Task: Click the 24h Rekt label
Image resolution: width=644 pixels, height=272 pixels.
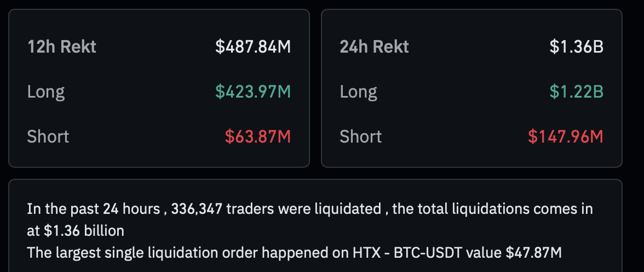Action: (x=374, y=47)
